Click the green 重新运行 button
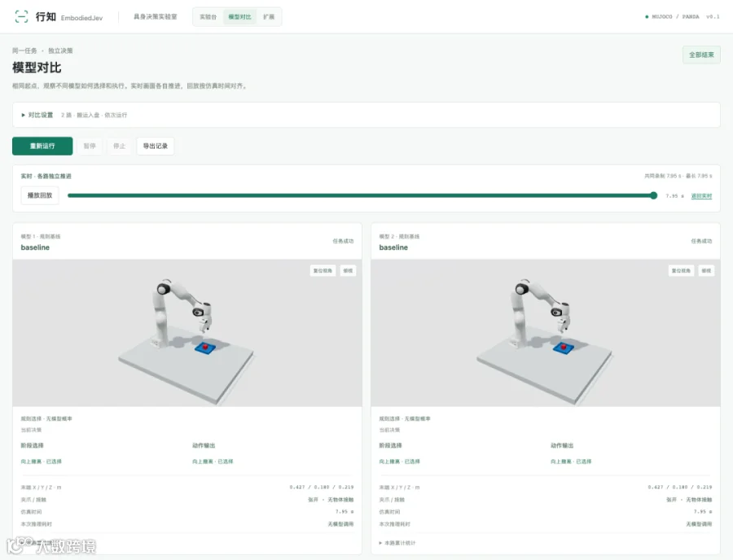 point(42,146)
